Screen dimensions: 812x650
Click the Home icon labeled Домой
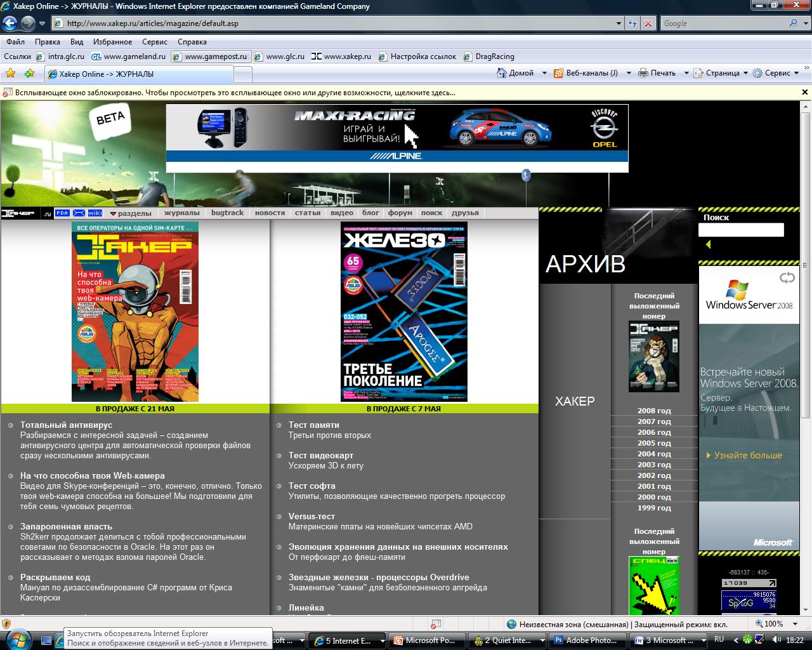[x=501, y=73]
